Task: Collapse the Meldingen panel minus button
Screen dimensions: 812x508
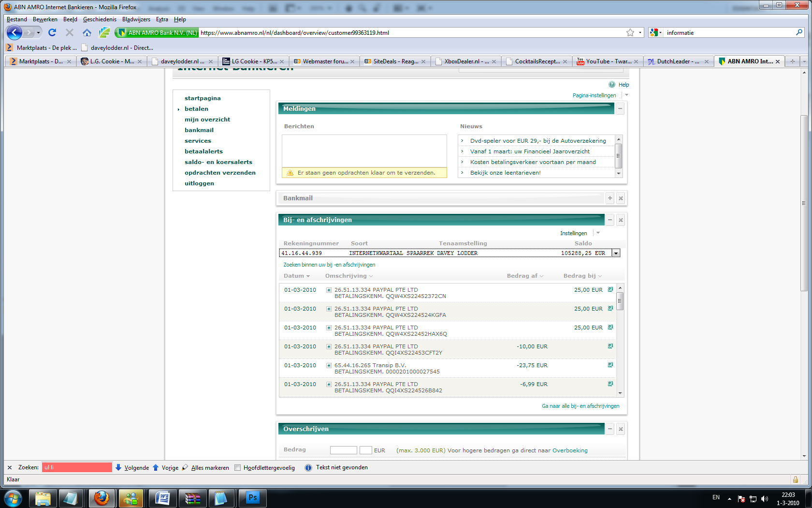Action: click(620, 109)
